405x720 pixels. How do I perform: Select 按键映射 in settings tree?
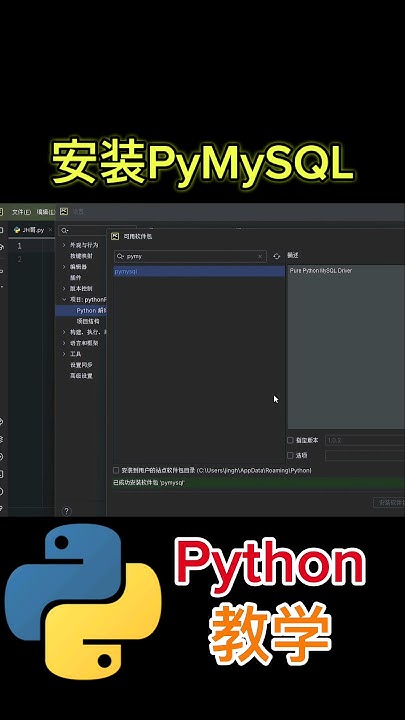pos(81,256)
